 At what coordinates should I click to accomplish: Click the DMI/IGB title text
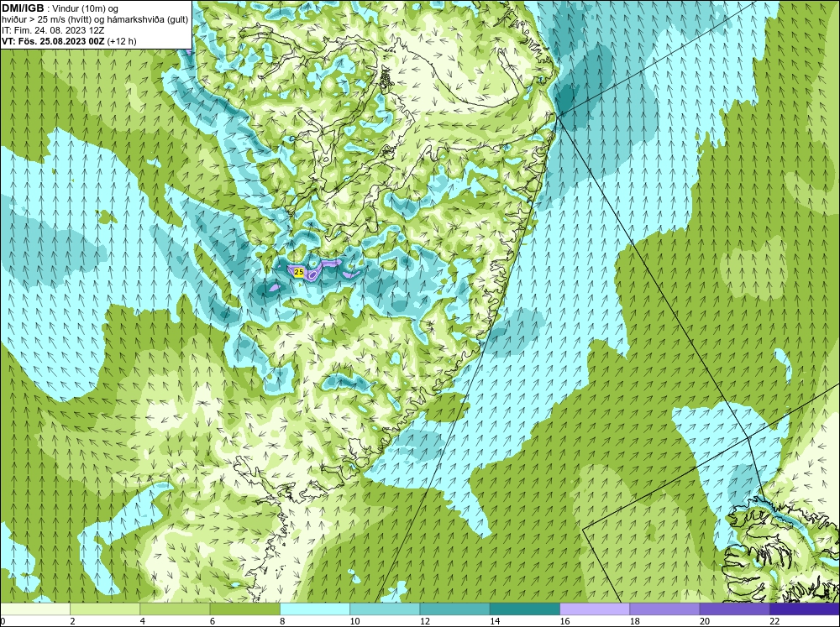(23, 8)
